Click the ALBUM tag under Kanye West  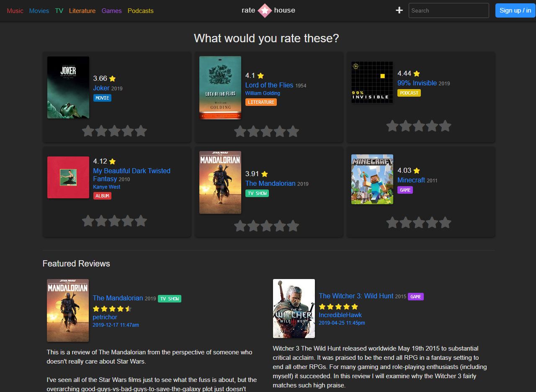102,196
